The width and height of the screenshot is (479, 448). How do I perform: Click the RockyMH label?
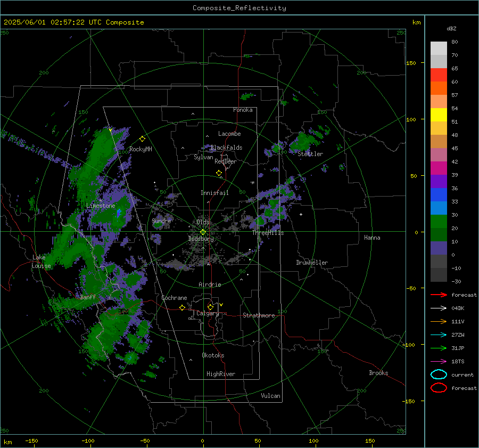[x=141, y=150]
